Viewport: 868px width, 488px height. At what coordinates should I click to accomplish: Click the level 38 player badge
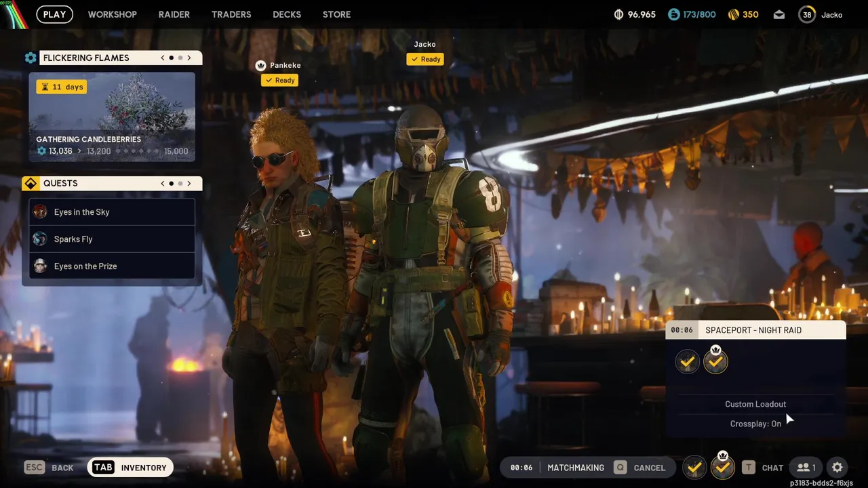807,14
